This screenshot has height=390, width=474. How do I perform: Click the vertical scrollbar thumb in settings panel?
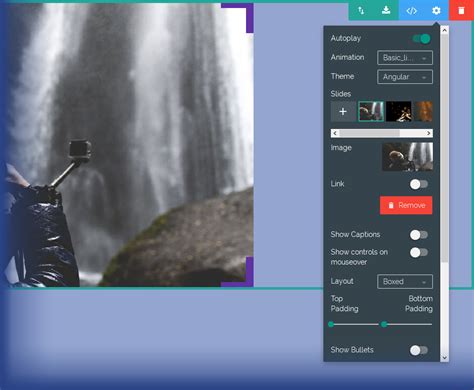click(x=444, y=148)
